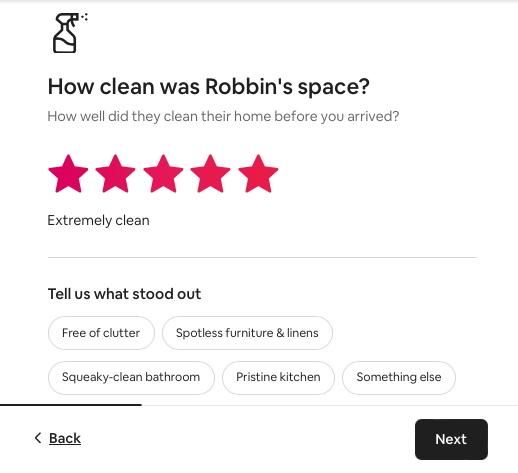Rate cleanliness one star
The height and width of the screenshot is (473, 518).
[68, 174]
